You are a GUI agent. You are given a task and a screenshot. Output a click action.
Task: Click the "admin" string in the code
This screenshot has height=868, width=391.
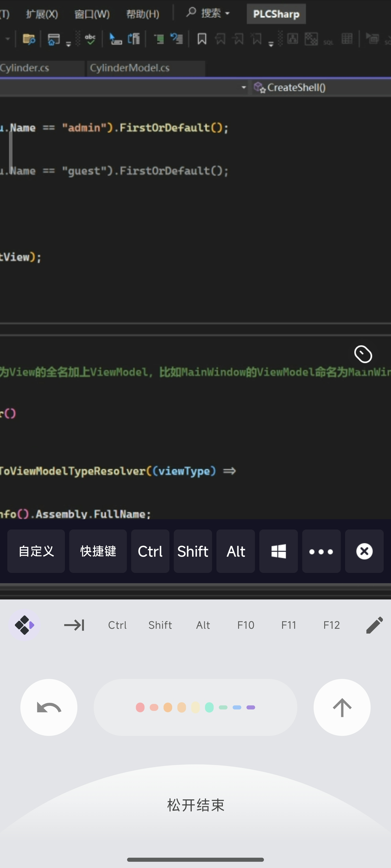tap(84, 128)
